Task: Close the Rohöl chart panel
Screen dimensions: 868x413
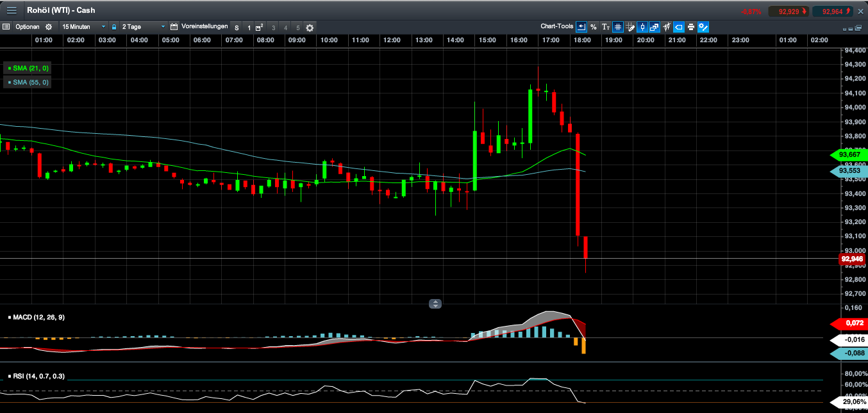Action: [861, 12]
